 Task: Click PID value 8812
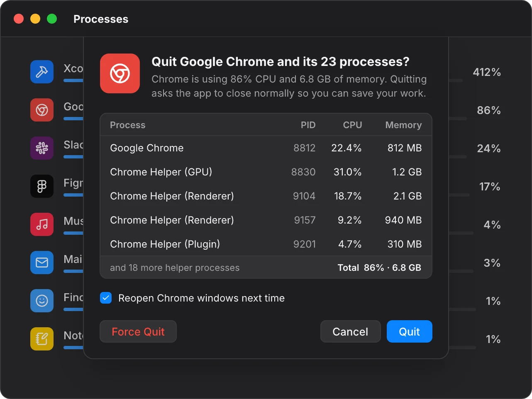(305, 148)
